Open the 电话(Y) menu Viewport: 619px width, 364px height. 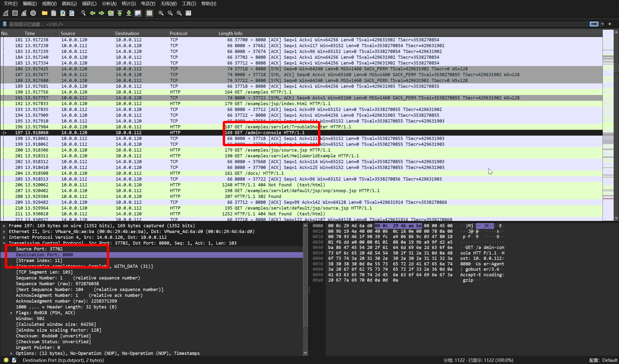[x=148, y=3]
